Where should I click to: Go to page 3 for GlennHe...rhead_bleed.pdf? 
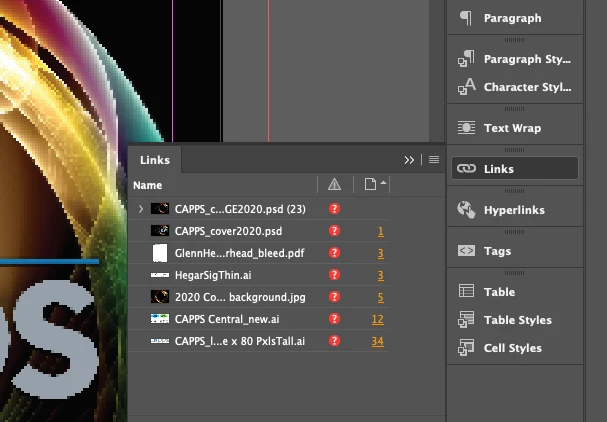(x=381, y=253)
